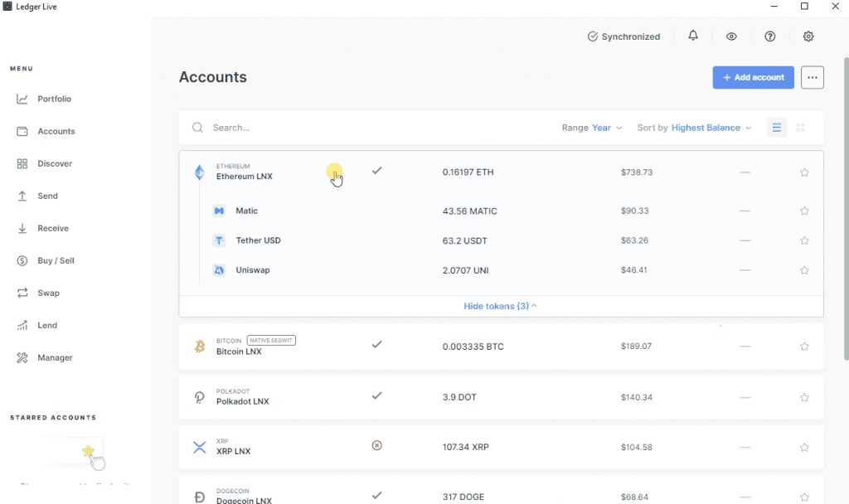The height and width of the screenshot is (504, 849).
Task: Click the Synchronized status indicator
Action: (x=623, y=36)
